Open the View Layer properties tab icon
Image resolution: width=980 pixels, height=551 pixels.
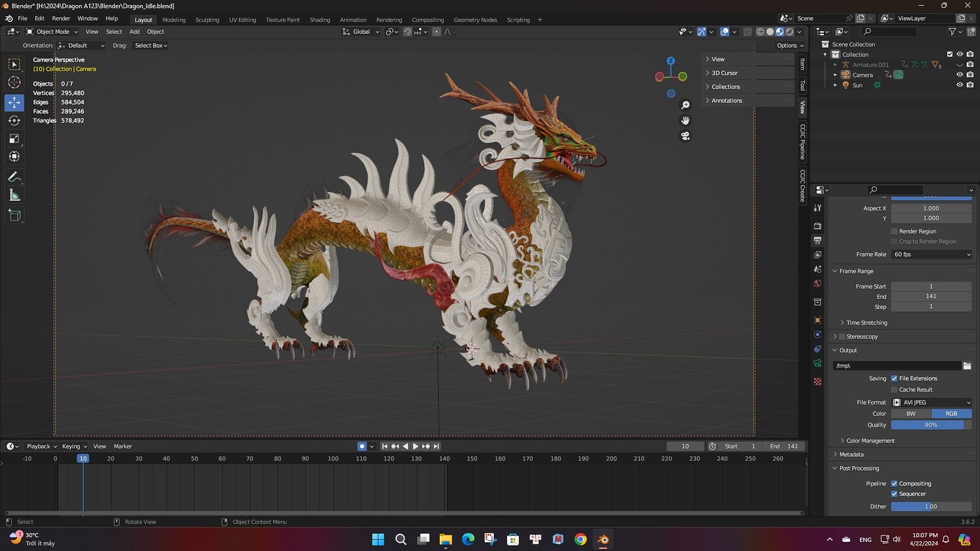(x=817, y=255)
